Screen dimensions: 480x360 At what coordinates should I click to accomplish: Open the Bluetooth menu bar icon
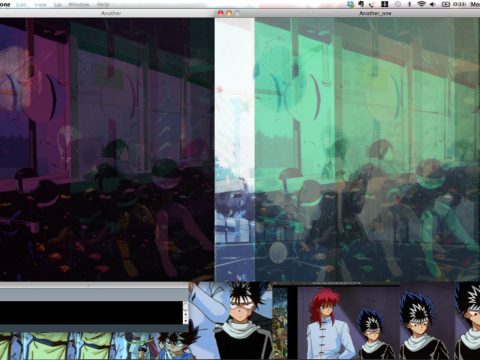click(x=410, y=4)
